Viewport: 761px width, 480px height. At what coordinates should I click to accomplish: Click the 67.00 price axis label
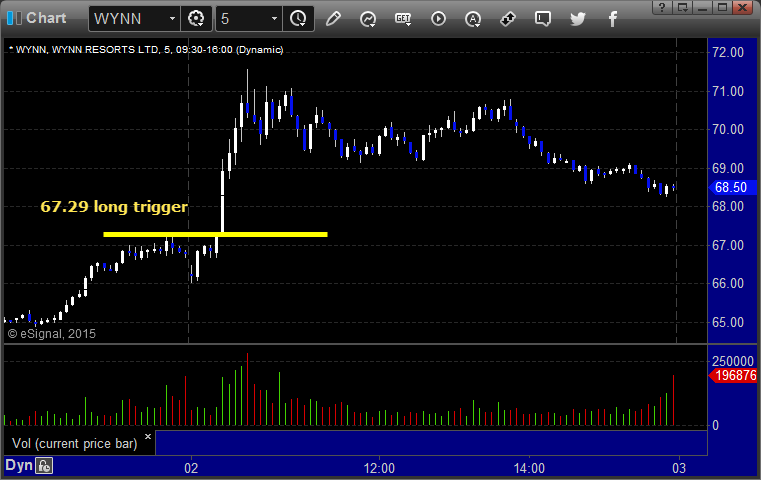[728, 246]
